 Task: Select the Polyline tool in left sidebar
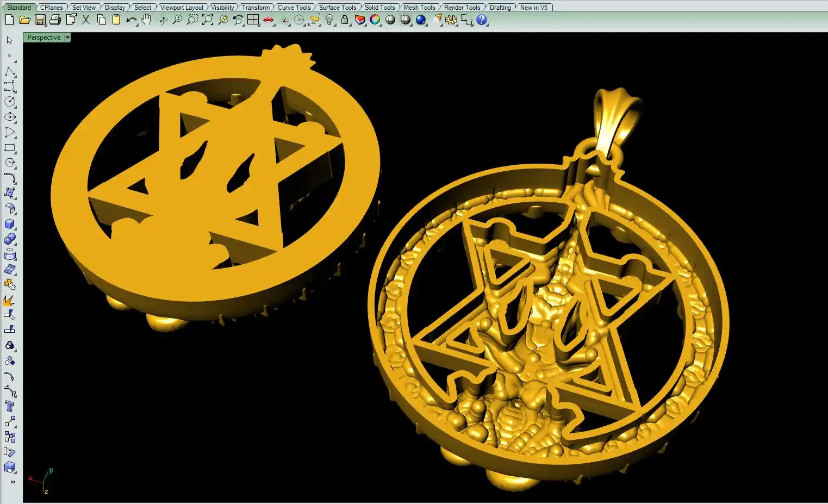10,72
